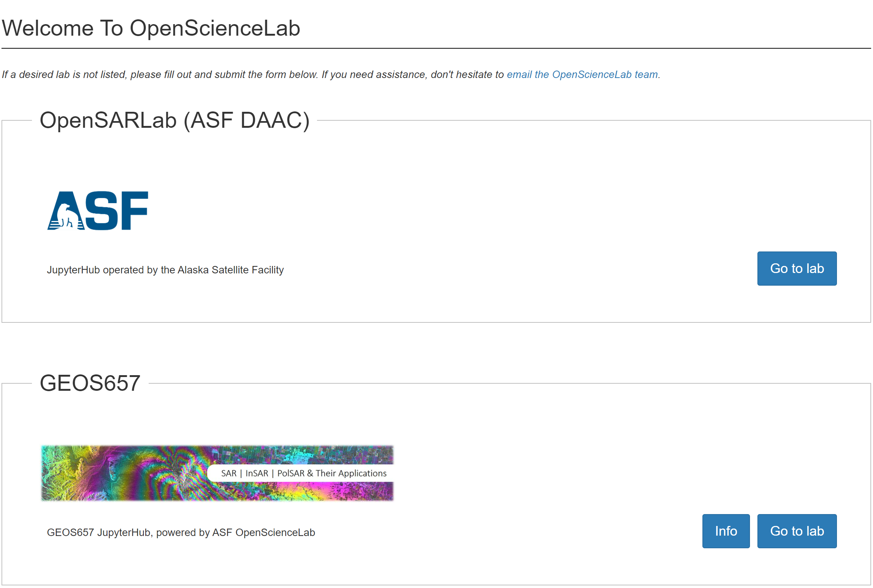Click the horizontal rule under the Welcome heading

coord(436,48)
